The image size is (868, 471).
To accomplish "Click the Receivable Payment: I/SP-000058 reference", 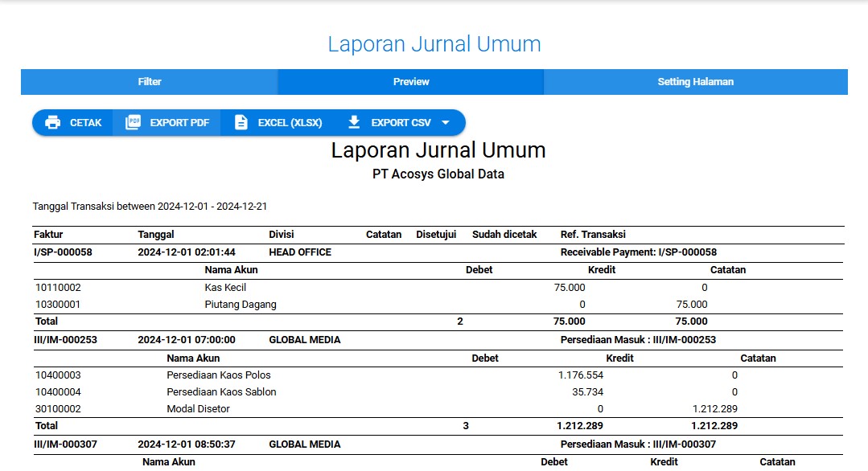I will 638,252.
